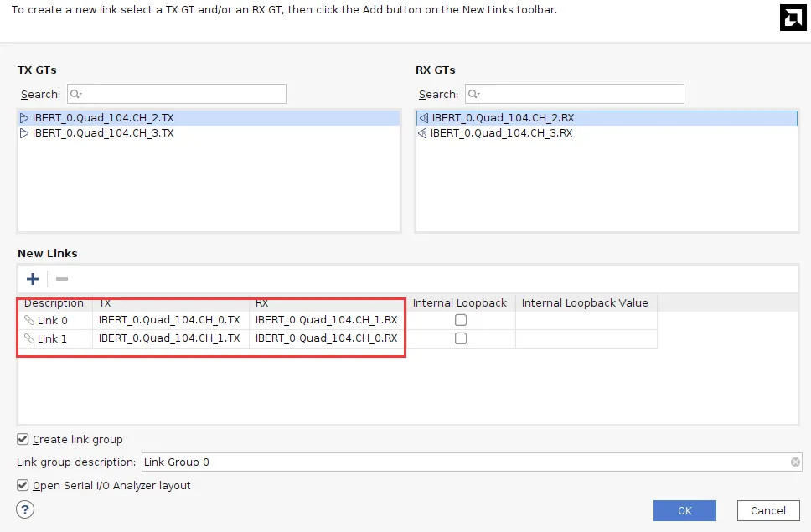The image size is (811, 532).
Task: Click the TX GTs search magnifier icon
Action: click(75, 94)
